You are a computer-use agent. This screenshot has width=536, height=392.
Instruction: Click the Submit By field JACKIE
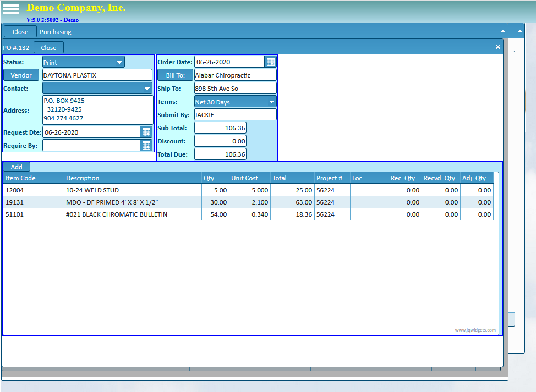point(235,115)
